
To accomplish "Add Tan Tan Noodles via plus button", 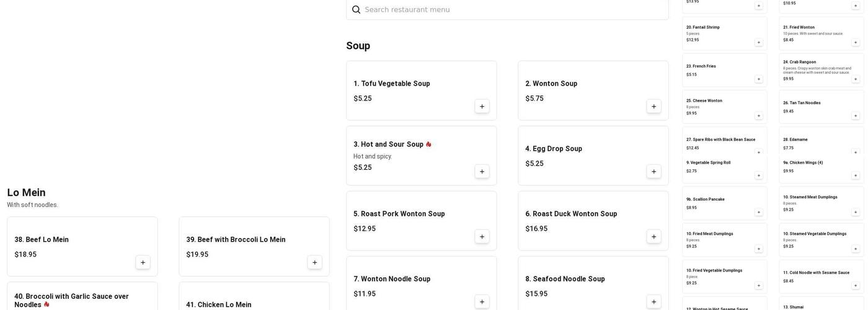I will click(856, 116).
